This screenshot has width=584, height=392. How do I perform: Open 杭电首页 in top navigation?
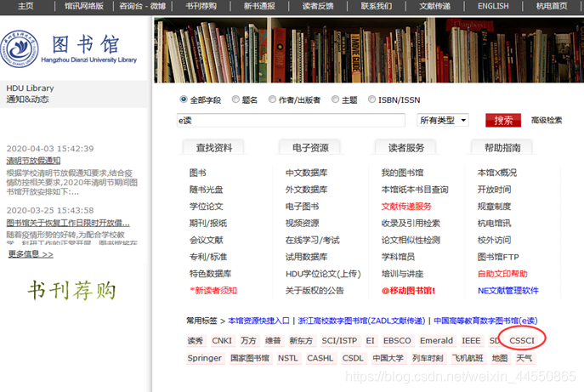(552, 6)
